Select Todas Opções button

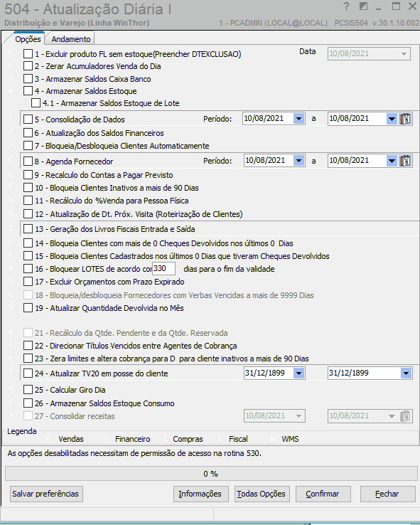click(262, 494)
